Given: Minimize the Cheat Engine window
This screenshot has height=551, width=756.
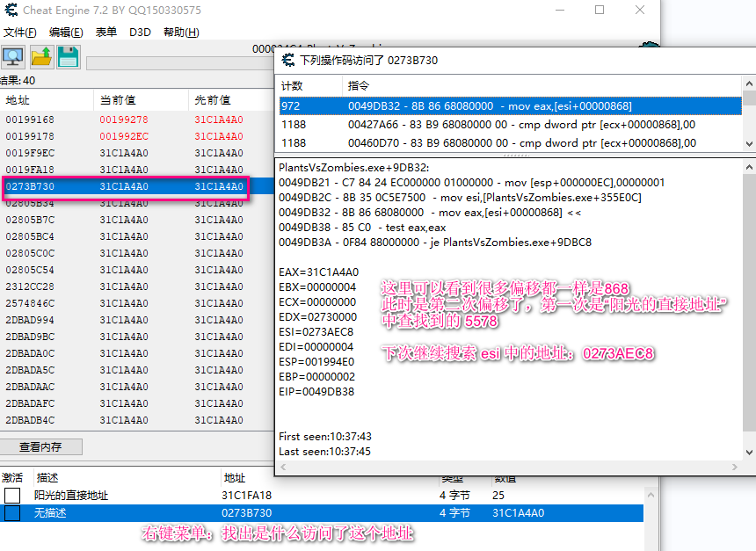Looking at the screenshot, I should tap(560, 11).
